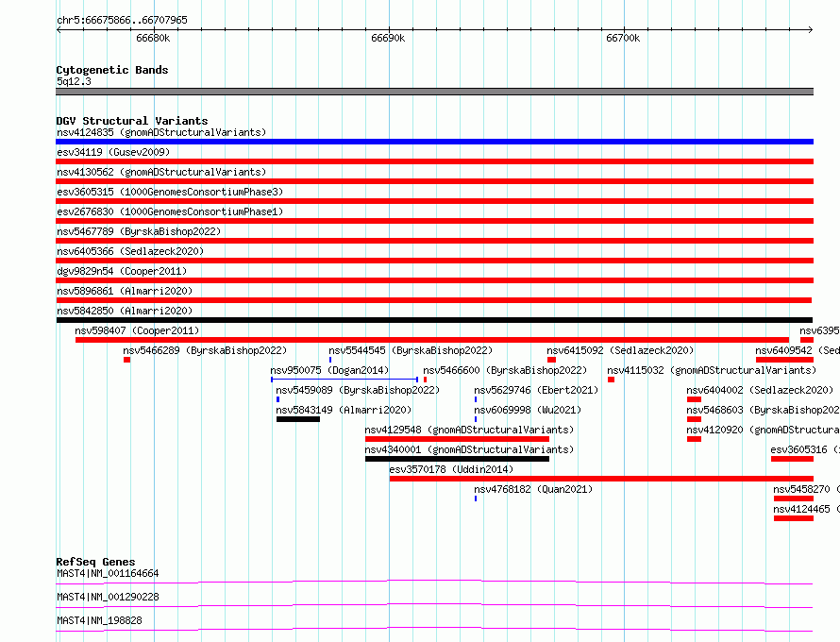Select nsv5467789 (ByrskaBishop2022) label
840x642 pixels.
139,231
